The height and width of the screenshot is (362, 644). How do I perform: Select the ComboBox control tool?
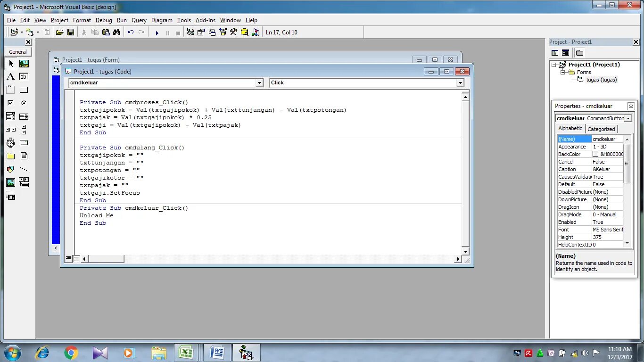coord(11,116)
